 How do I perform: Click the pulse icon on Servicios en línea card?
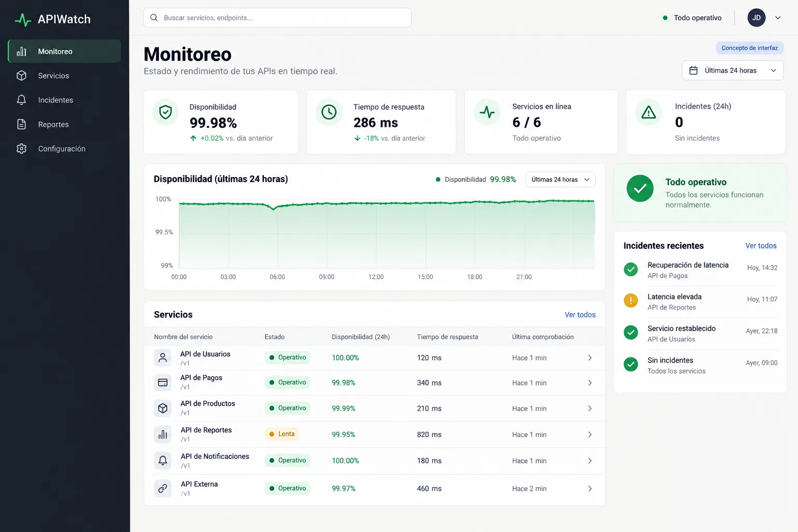coord(487,112)
